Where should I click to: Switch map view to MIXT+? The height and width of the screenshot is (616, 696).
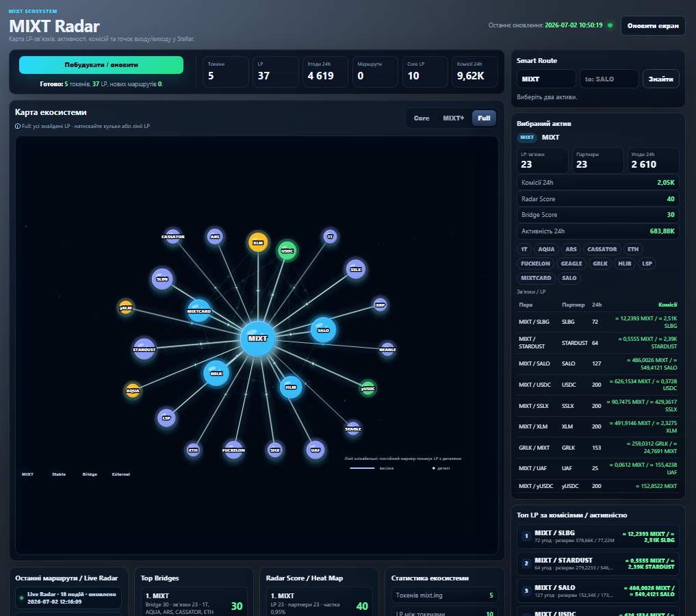[x=453, y=118]
